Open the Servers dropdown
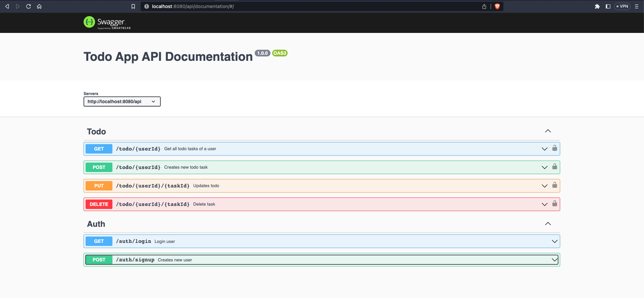Viewport: 644px width, 298px height. 122,101
